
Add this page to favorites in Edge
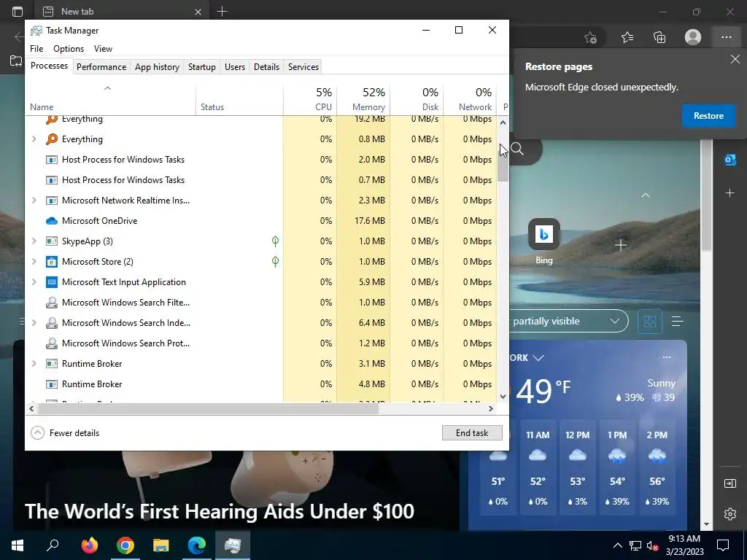click(x=591, y=37)
